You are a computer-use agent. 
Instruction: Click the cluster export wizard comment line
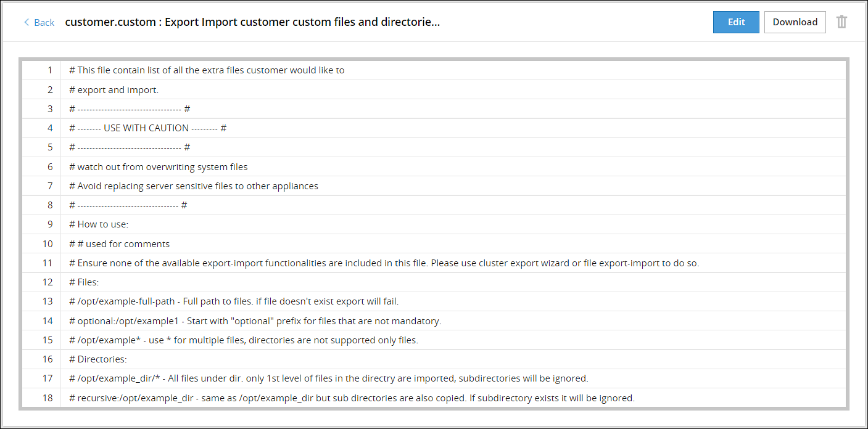click(382, 263)
